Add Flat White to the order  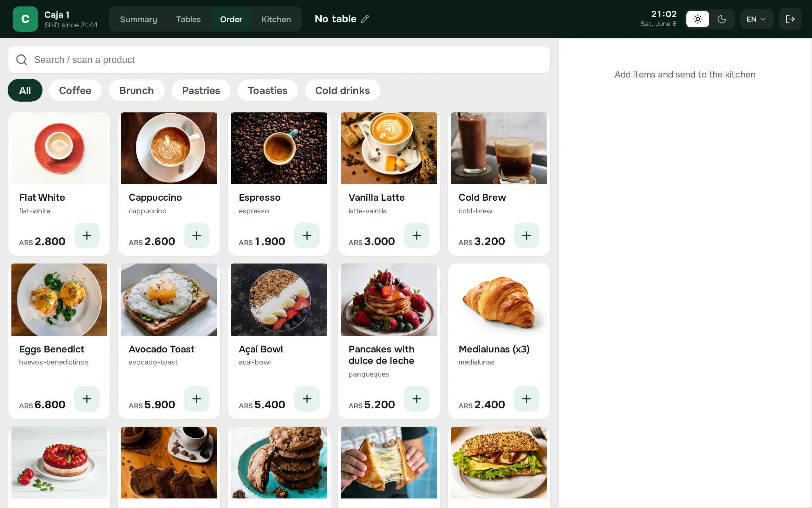click(87, 236)
